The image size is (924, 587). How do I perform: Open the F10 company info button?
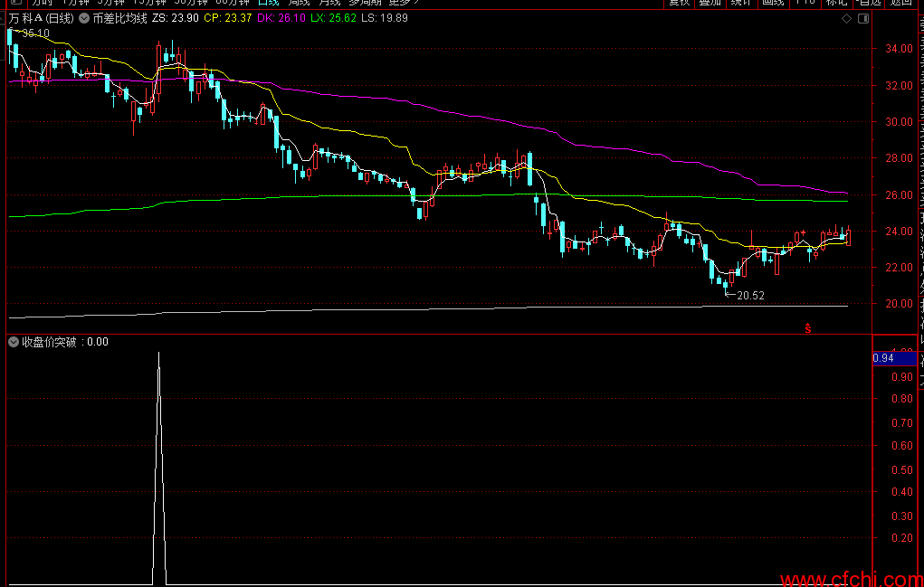click(x=805, y=3)
